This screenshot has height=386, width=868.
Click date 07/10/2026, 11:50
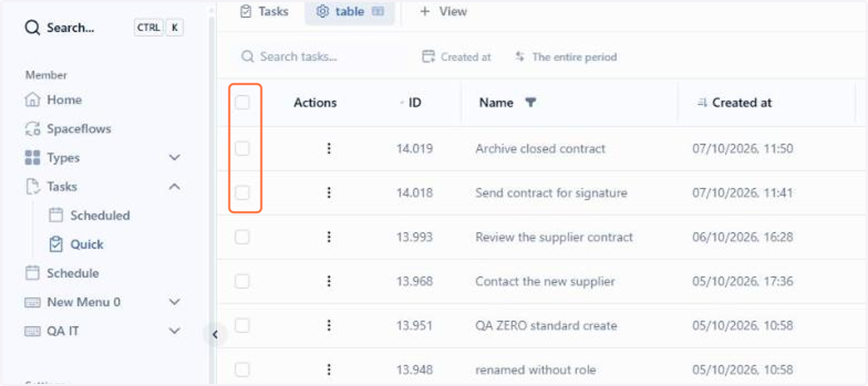point(742,149)
